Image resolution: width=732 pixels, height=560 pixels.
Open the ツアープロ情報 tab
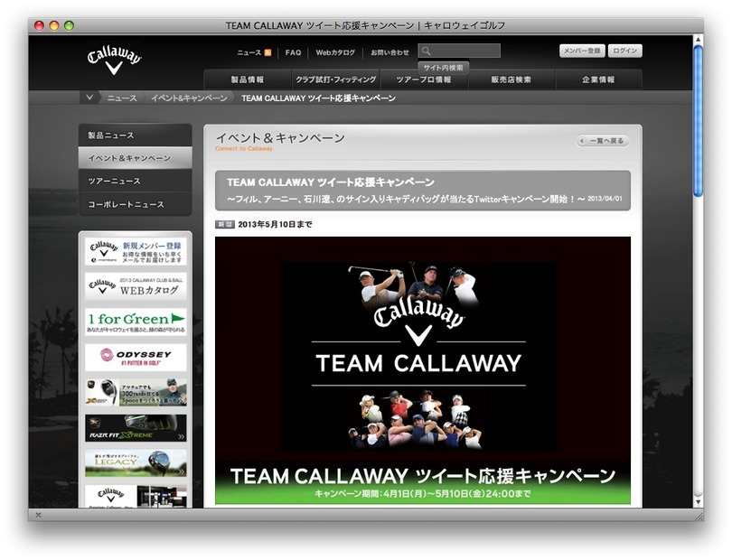click(x=424, y=79)
